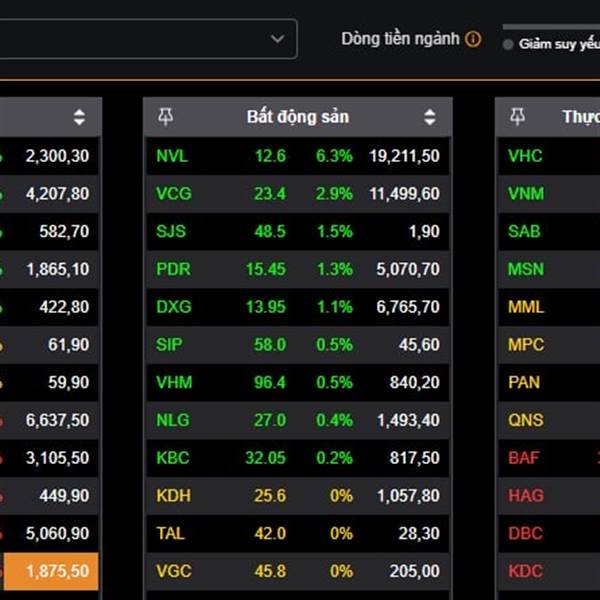Viewport: 600px width, 600px height.
Task: Select the VCG ticker row
Action: 172,194
